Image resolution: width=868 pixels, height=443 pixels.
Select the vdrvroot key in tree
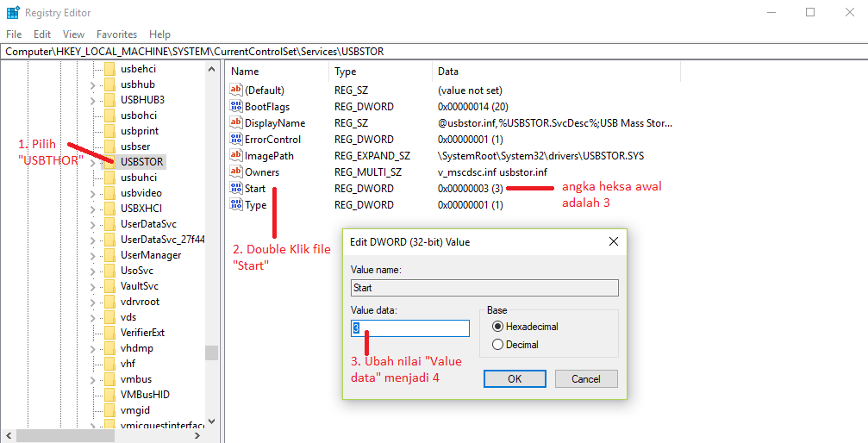140,302
